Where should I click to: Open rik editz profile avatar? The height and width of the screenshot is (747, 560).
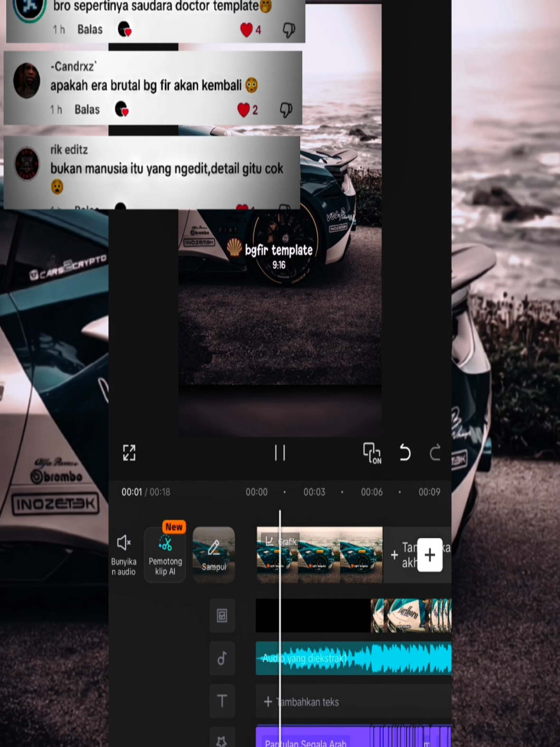click(27, 164)
